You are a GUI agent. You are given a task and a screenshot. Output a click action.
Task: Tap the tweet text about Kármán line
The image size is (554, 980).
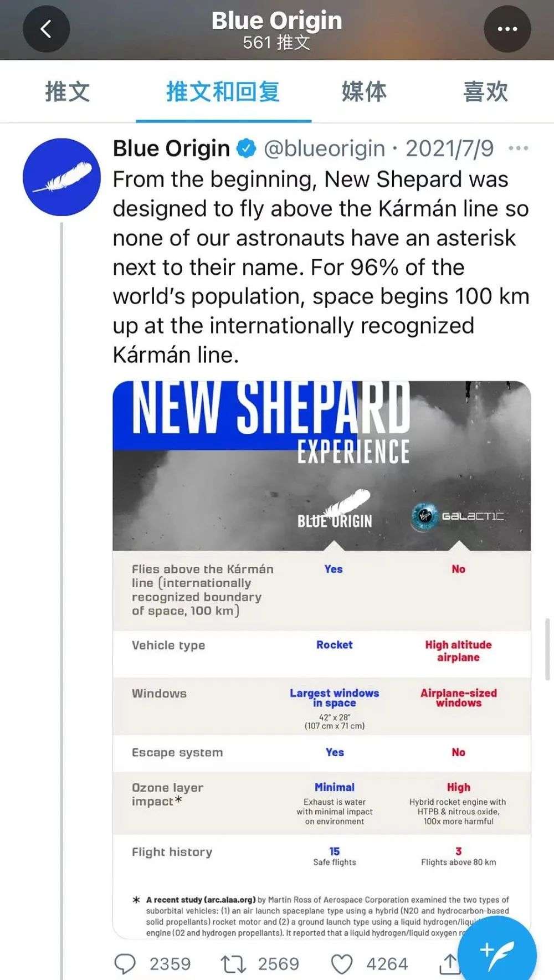pos(321,267)
